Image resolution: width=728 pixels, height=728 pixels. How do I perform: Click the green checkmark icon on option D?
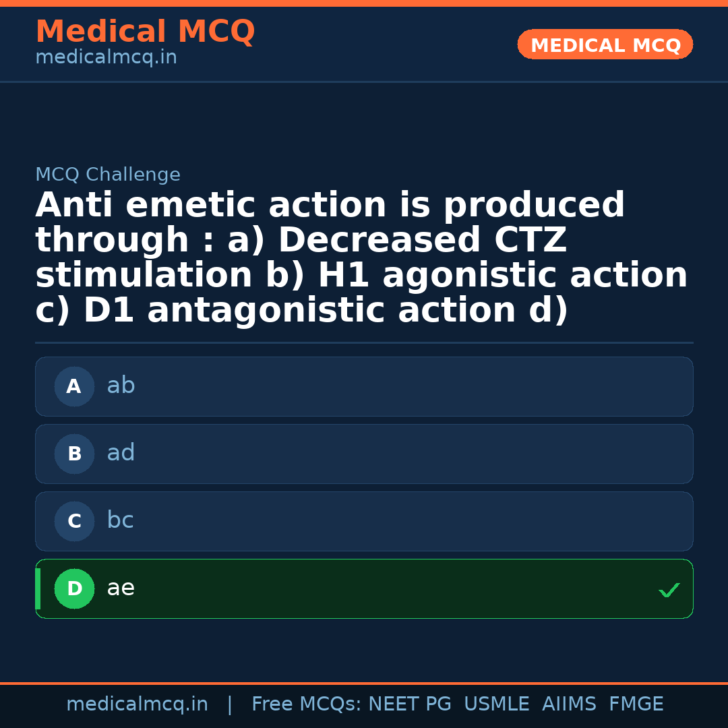[x=669, y=590]
